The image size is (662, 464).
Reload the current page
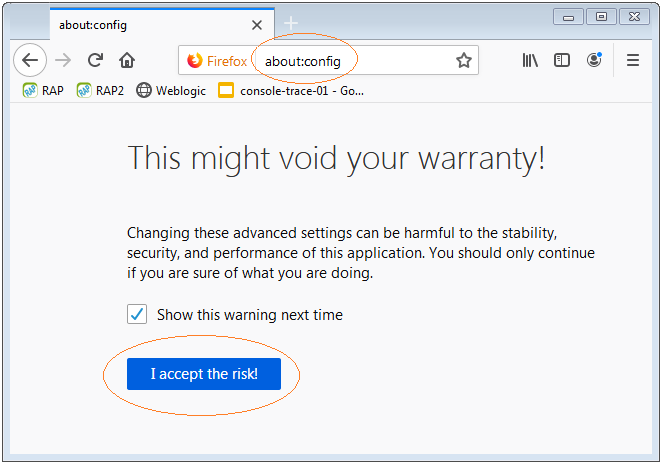[95, 60]
